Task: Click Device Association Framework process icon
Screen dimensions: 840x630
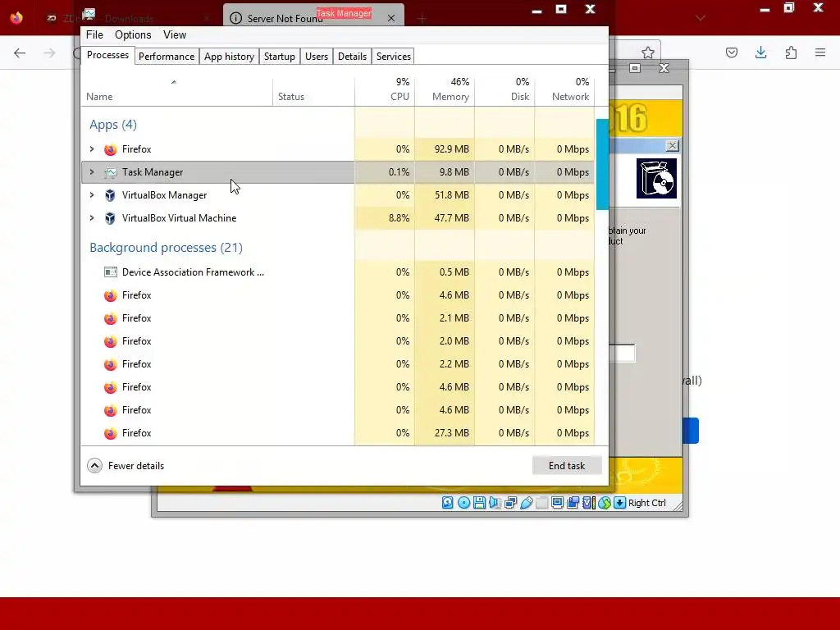Action: (x=111, y=272)
